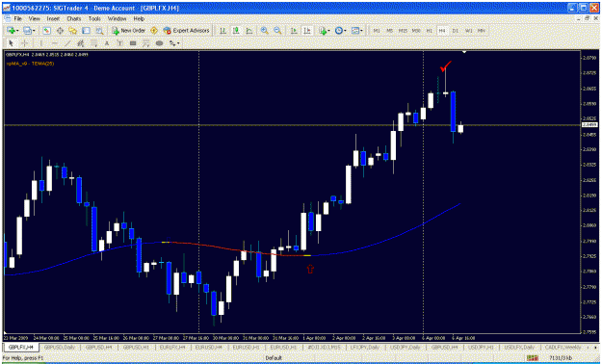This screenshot has width=602, height=364.
Task: Open the Terminal window icon
Action: (86, 31)
